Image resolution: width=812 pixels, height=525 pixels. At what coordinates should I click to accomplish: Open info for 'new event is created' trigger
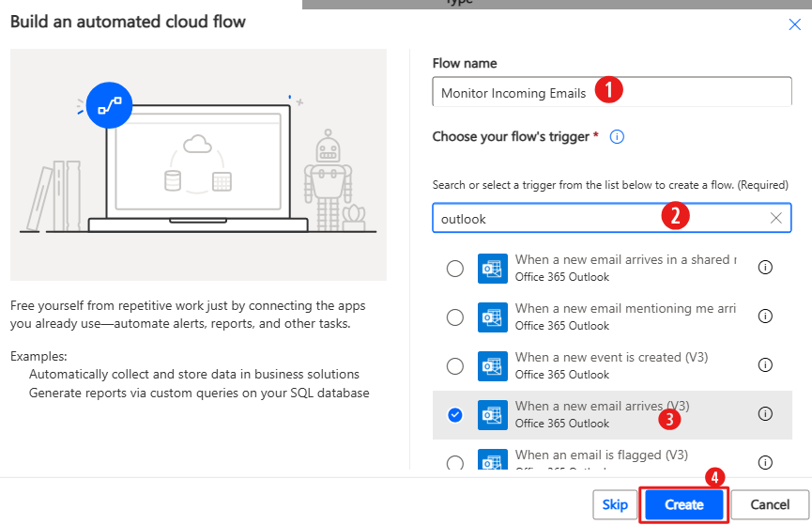(765, 365)
